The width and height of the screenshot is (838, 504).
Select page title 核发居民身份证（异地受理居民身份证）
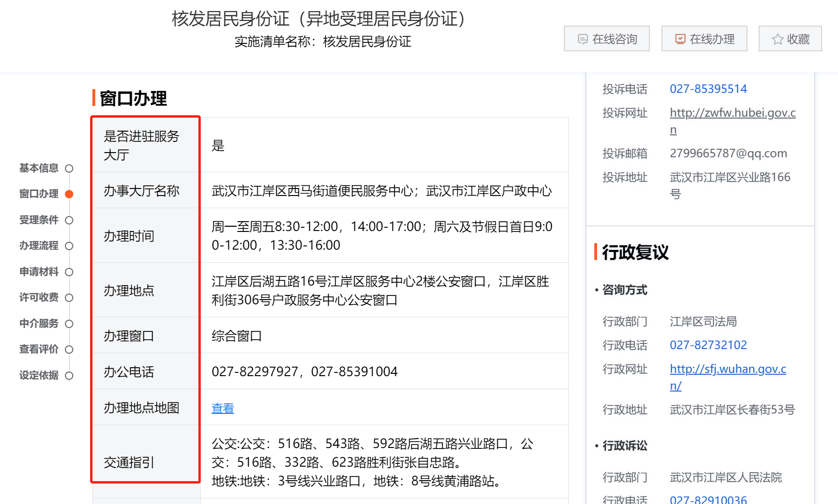320,19
